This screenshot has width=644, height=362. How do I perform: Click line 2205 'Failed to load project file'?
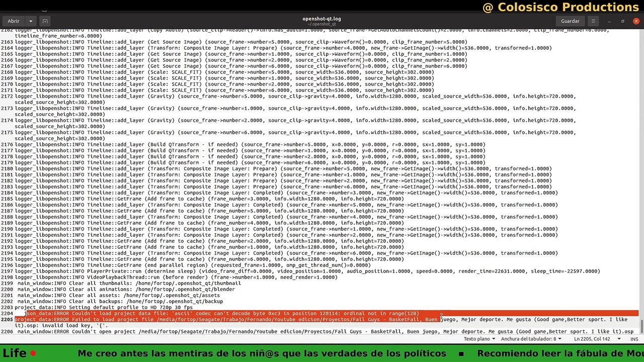point(321,322)
